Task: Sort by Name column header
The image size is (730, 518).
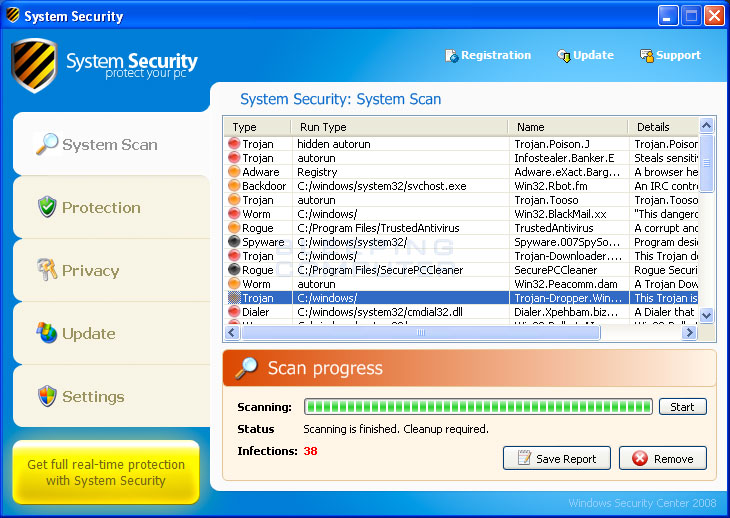Action: (568, 127)
